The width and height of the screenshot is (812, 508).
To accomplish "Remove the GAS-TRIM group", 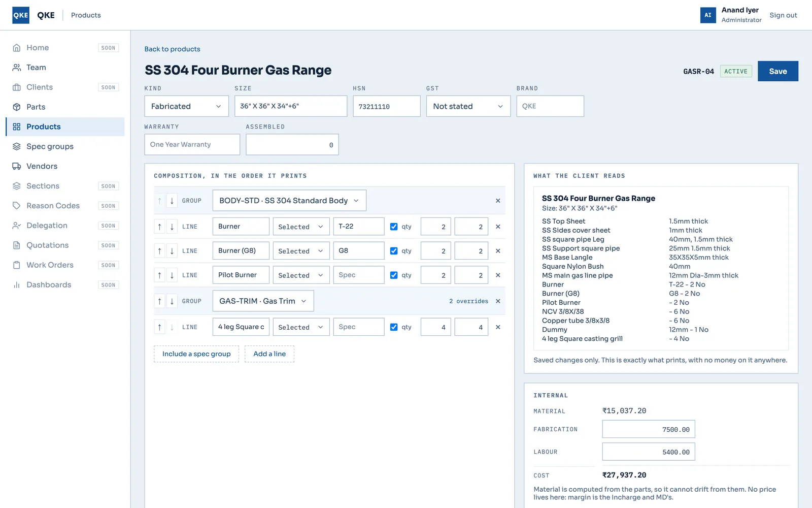I will (498, 301).
